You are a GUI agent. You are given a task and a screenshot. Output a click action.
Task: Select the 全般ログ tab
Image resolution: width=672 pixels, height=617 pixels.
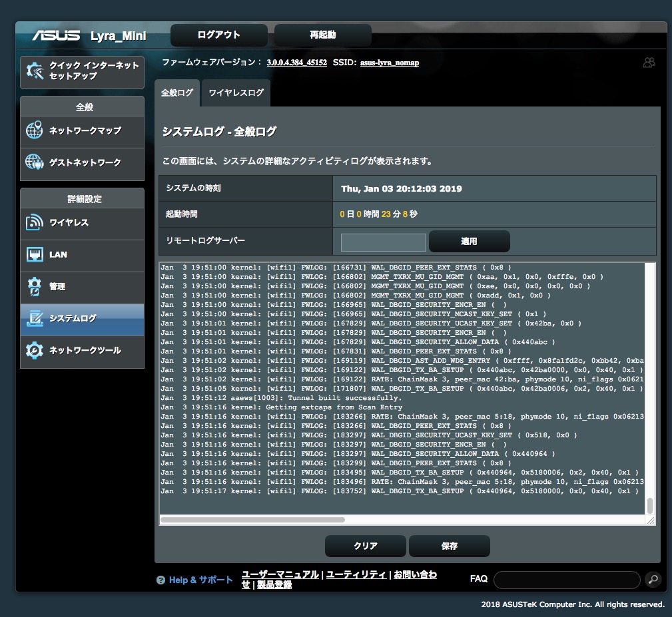point(177,93)
